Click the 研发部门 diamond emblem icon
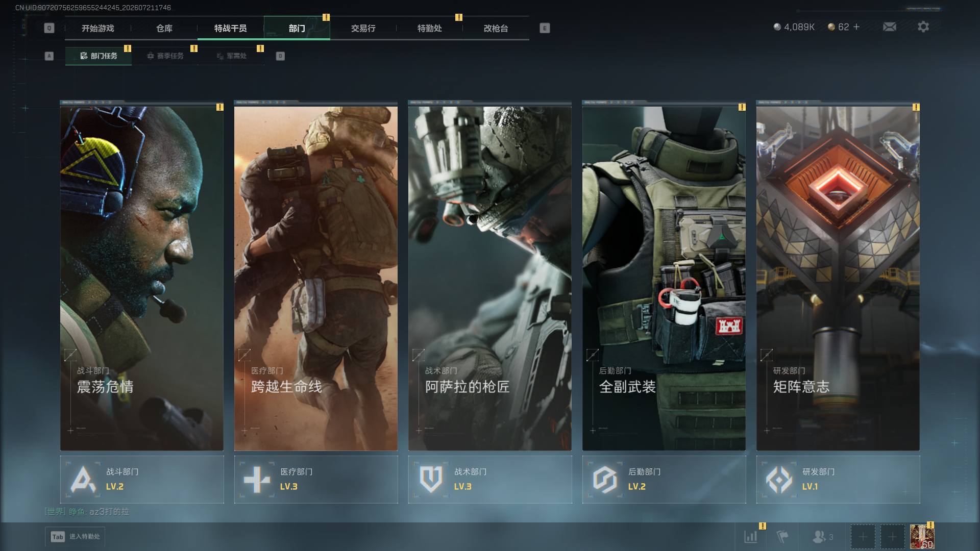The image size is (980, 551). (779, 480)
